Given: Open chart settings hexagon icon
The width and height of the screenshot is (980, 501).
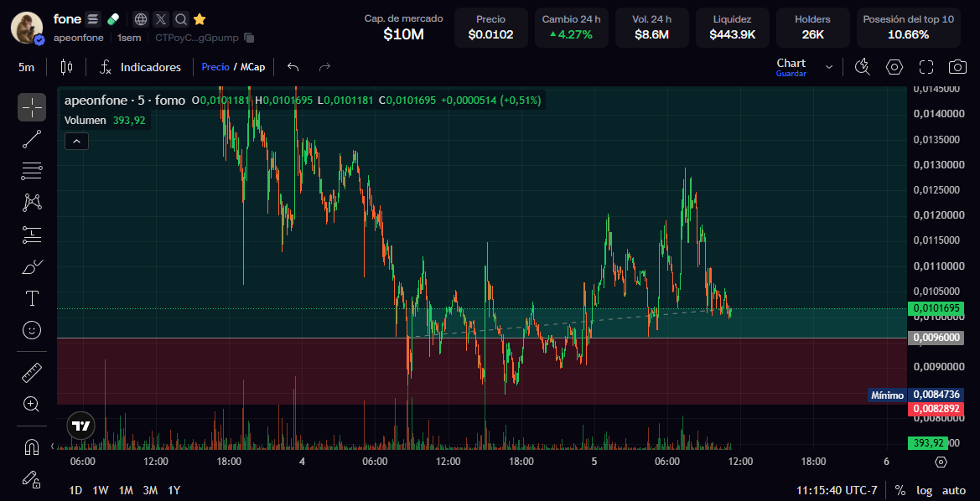Looking at the screenshot, I should tap(895, 67).
